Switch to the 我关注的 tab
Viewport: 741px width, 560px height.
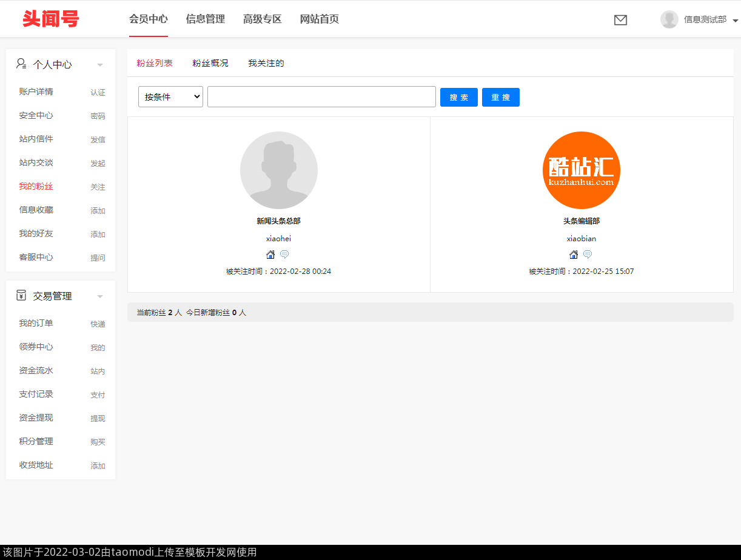(266, 63)
